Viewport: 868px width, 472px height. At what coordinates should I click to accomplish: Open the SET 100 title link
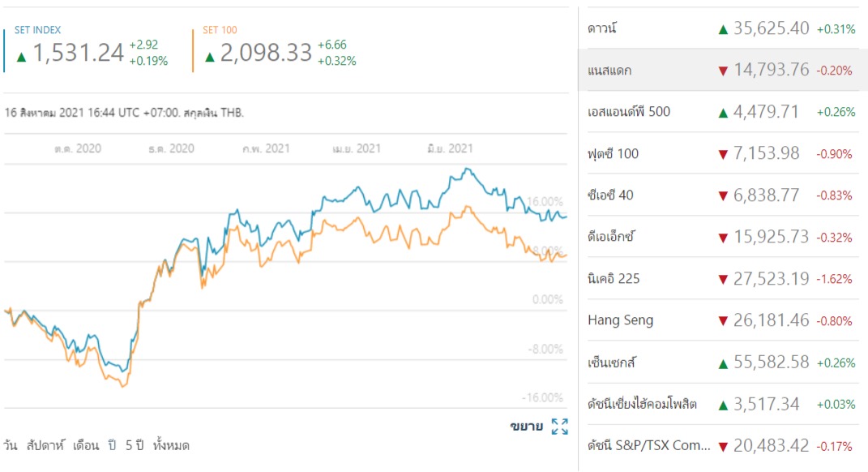[x=220, y=30]
